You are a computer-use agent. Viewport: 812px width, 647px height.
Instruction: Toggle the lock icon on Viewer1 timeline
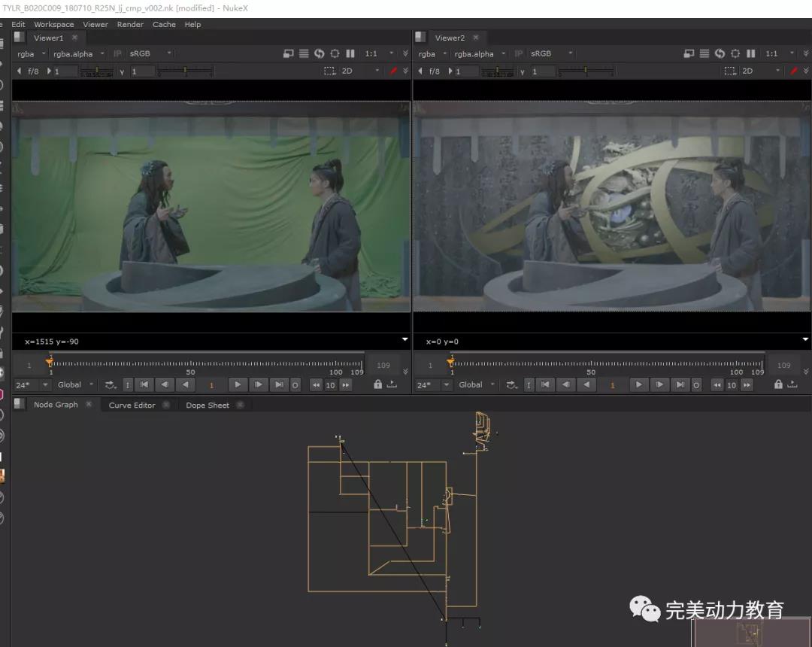tap(377, 384)
